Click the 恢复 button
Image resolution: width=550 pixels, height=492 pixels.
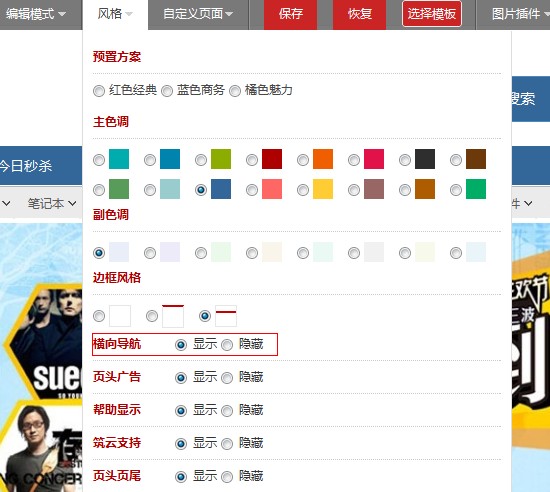click(360, 14)
